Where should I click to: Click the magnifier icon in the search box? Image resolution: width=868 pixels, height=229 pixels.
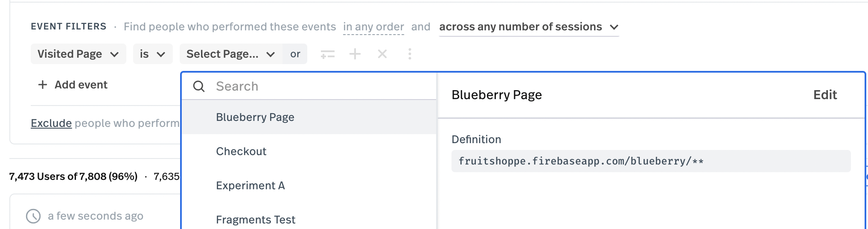199,86
